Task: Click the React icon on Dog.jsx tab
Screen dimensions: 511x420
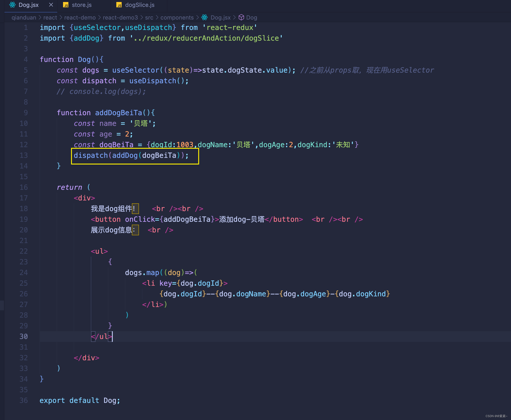Action: (13, 5)
